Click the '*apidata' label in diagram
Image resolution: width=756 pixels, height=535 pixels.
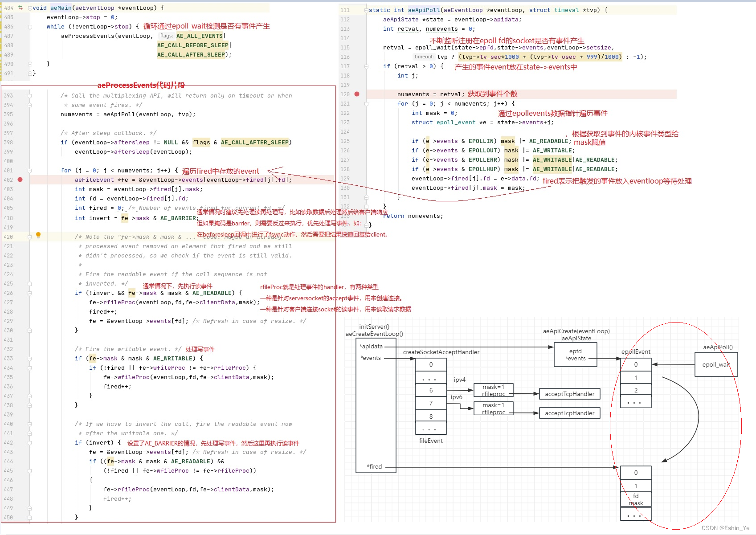tap(371, 347)
